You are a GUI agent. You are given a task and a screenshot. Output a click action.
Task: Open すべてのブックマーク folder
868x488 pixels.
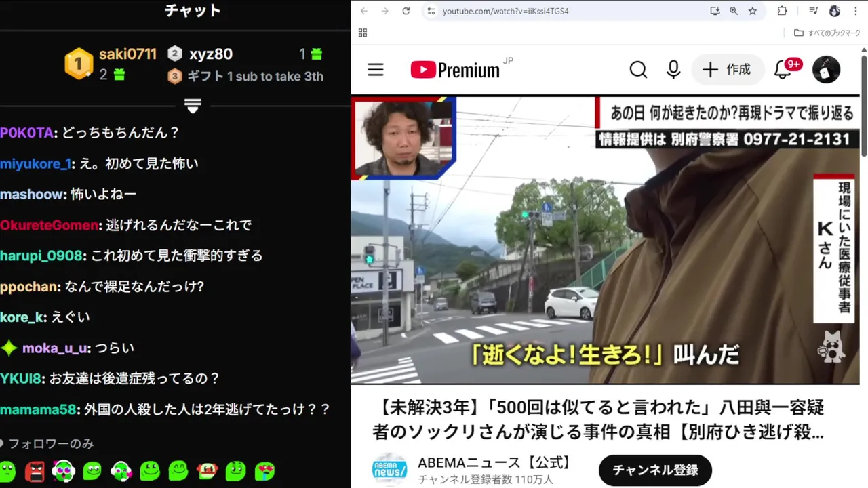pos(827,33)
